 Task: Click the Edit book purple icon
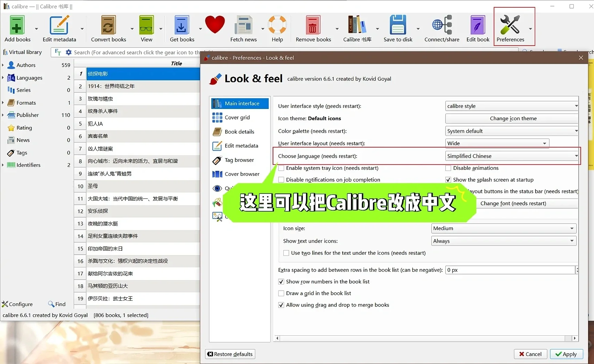click(478, 25)
